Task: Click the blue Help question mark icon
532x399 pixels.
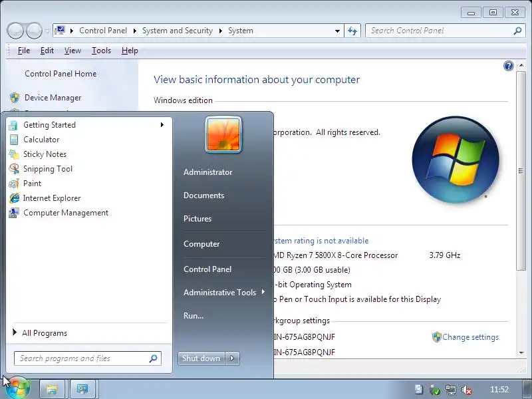Action: pyautogui.click(x=508, y=66)
